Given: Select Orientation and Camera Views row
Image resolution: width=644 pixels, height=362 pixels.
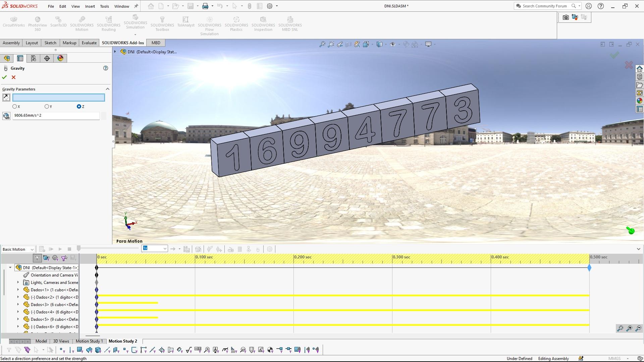Looking at the screenshot, I should coord(50,275).
